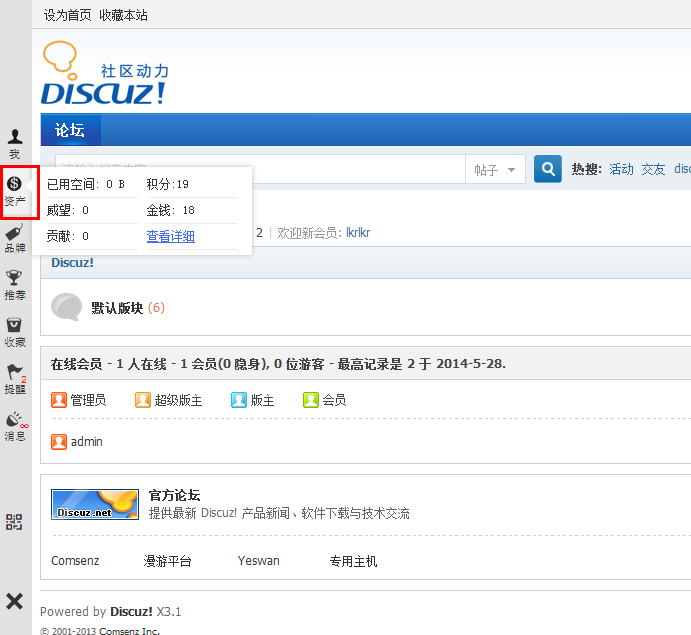Image resolution: width=691 pixels, height=635 pixels.
Task: Close the sidebar with the X icon
Action: 14,601
